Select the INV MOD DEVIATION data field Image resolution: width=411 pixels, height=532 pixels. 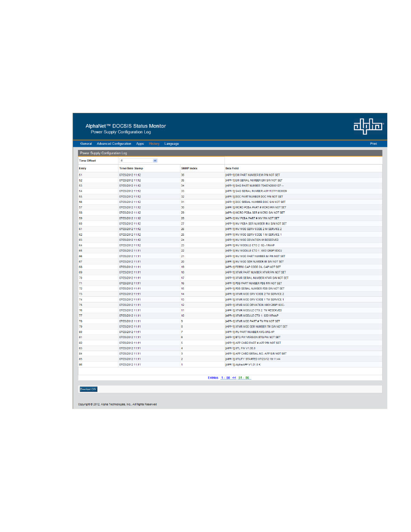point(252,240)
